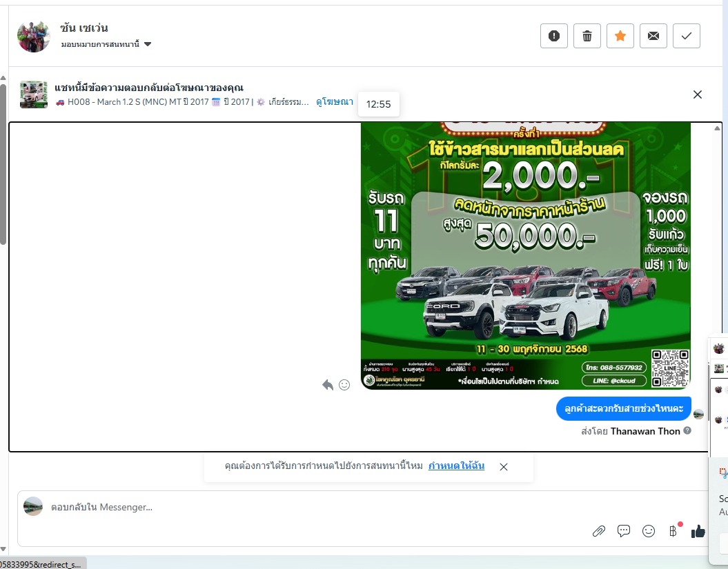React to the image with emoji
728x569 pixels.
click(344, 385)
